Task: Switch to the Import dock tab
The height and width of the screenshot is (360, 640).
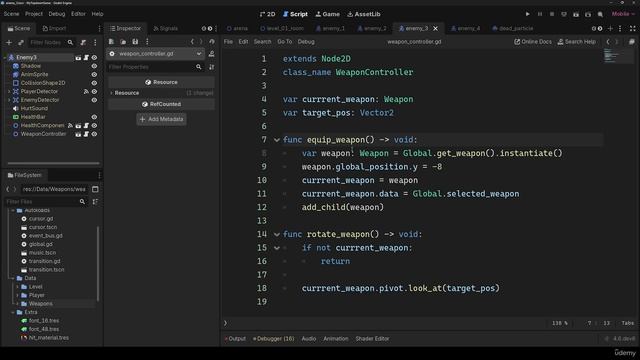Action: 54,29
